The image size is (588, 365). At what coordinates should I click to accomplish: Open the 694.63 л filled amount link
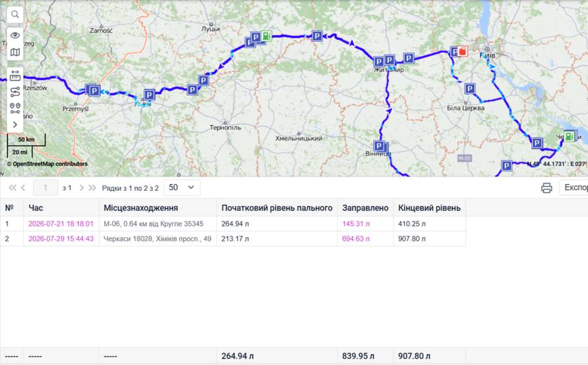[356, 239]
